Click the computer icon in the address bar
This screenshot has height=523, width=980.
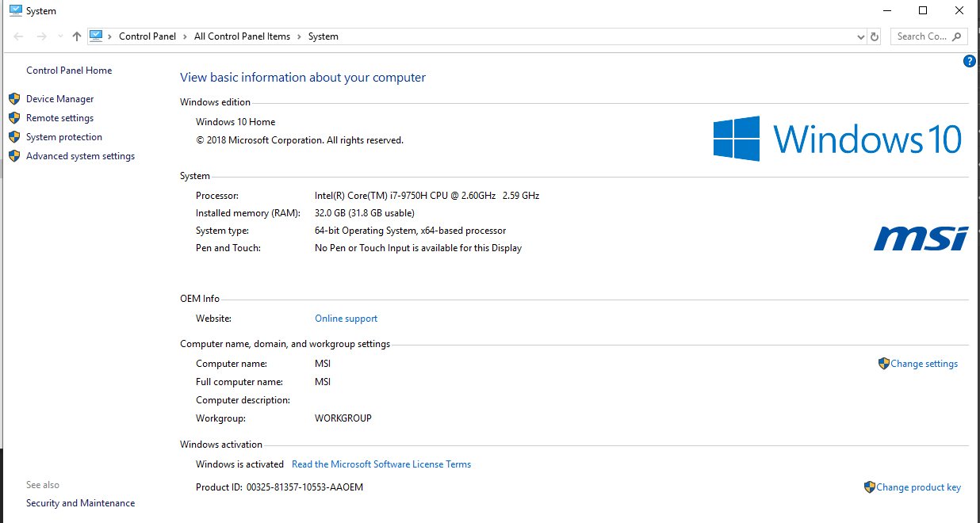pyautogui.click(x=96, y=36)
